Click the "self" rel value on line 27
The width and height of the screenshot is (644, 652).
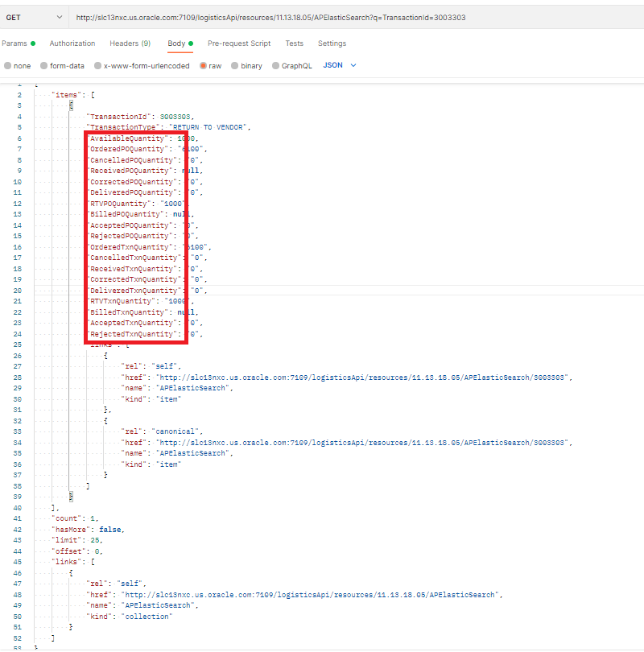164,366
